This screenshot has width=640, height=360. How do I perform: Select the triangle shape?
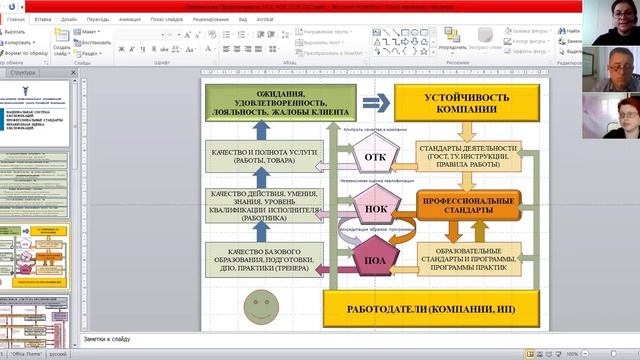point(377,42)
